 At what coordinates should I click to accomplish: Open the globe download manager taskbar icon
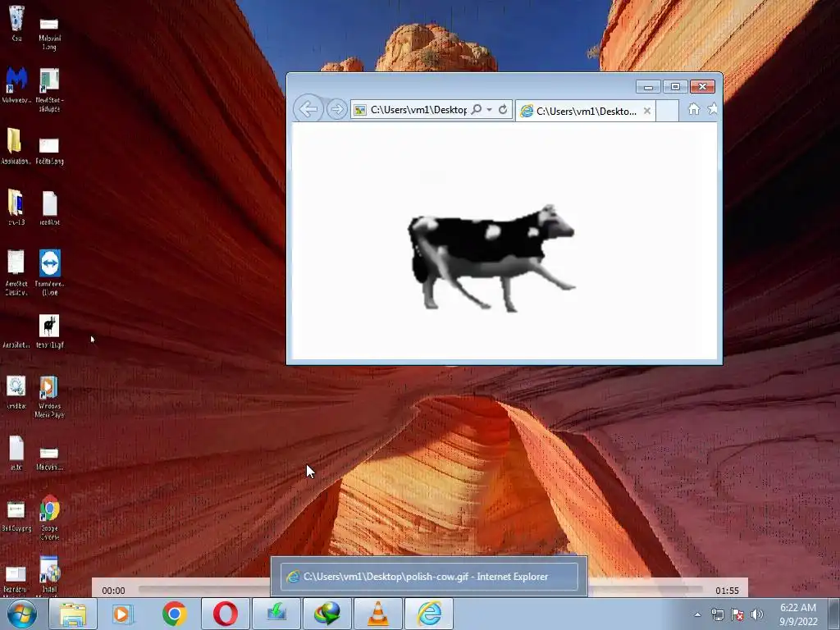(x=327, y=614)
